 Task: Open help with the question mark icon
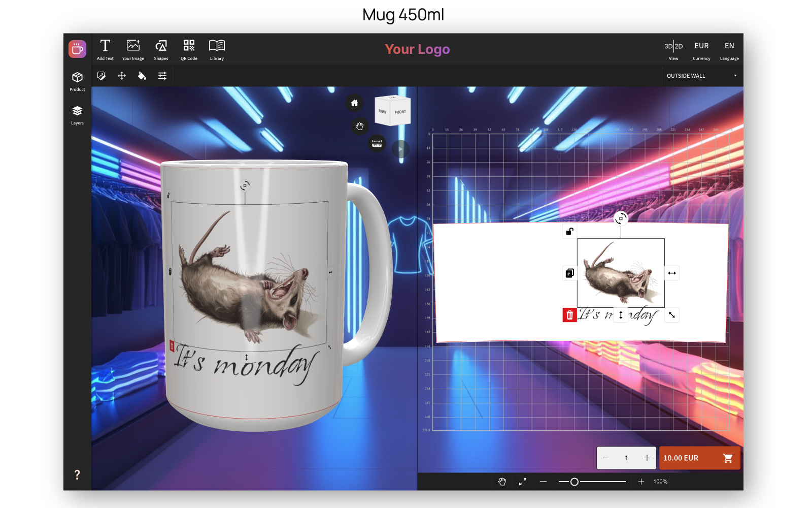point(77,474)
